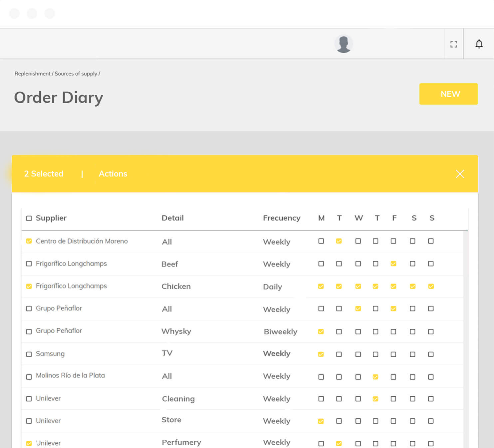Uncheck Frigorífico Longchamps Chicken row checkbox
Image resolution: width=494 pixels, height=448 pixels.
29,286
